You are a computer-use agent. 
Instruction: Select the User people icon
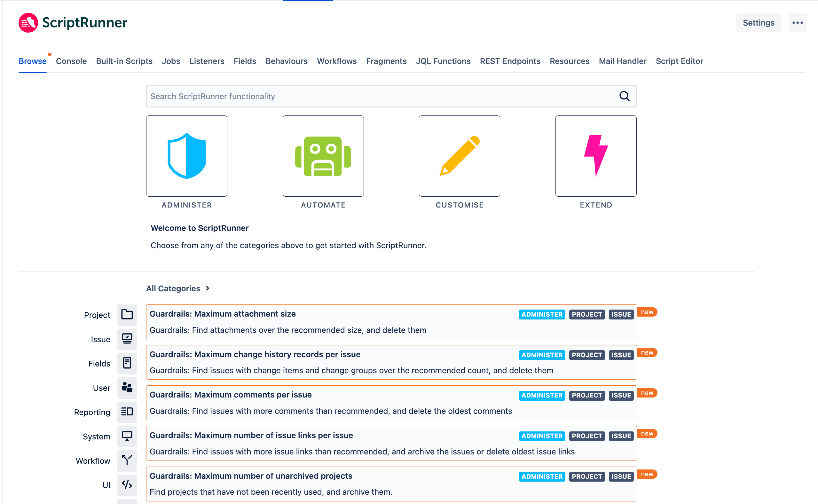point(127,388)
